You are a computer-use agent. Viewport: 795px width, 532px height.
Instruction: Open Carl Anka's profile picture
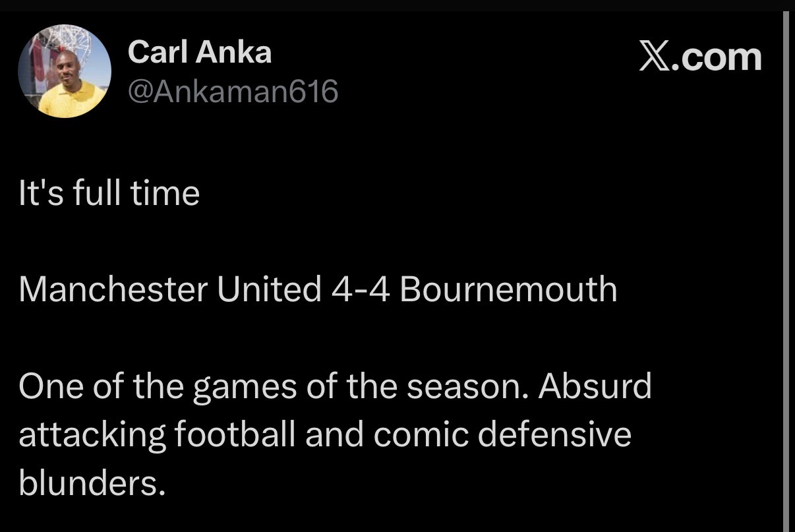[x=65, y=71]
